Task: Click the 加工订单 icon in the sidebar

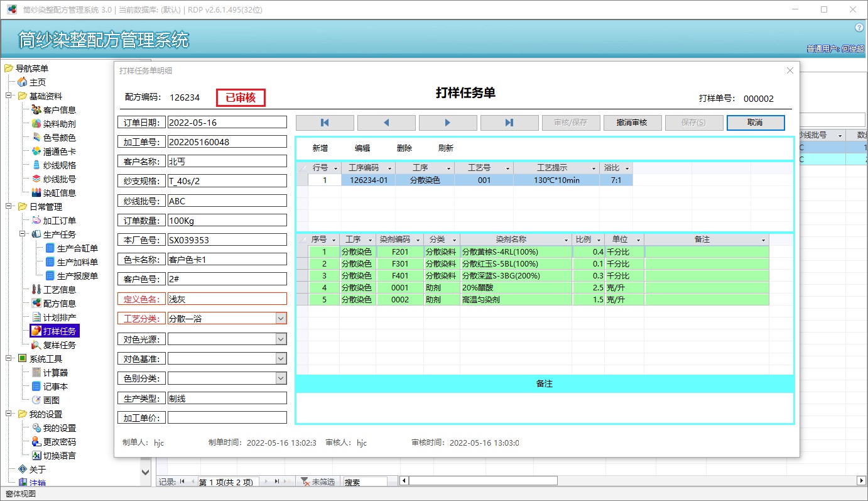Action: 36,221
